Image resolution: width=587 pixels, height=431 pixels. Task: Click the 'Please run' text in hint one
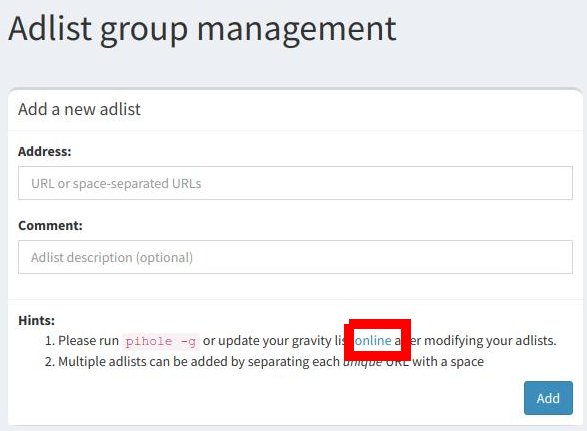(88, 340)
